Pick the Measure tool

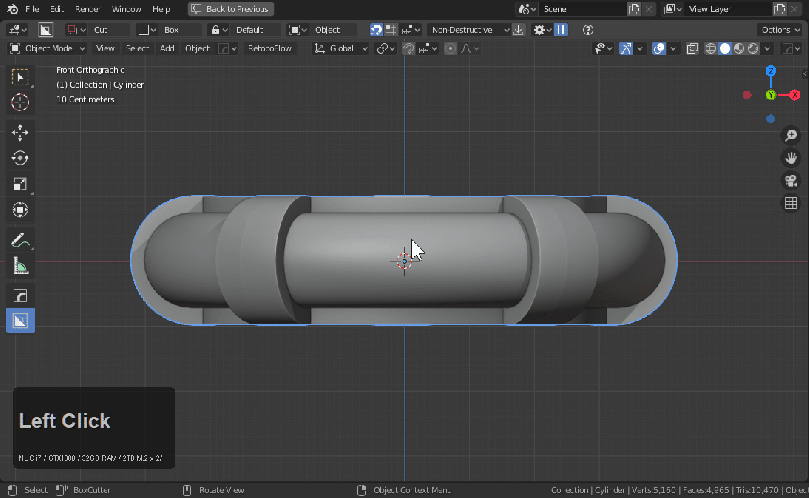(x=20, y=266)
